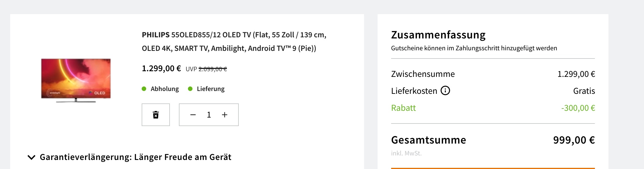Click the Gutscheine voucher hint text

tap(474, 48)
